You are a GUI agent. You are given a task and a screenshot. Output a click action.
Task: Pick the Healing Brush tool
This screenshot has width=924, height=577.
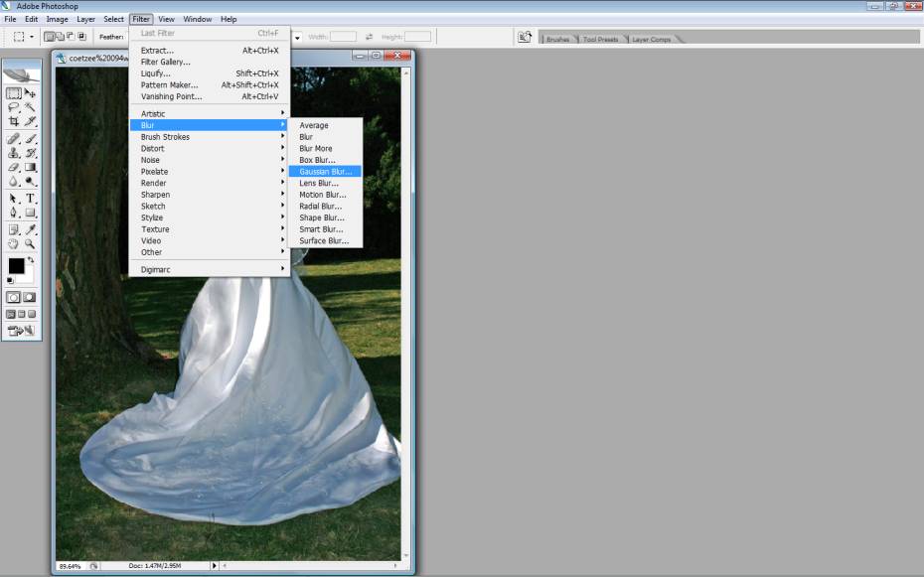[14, 139]
